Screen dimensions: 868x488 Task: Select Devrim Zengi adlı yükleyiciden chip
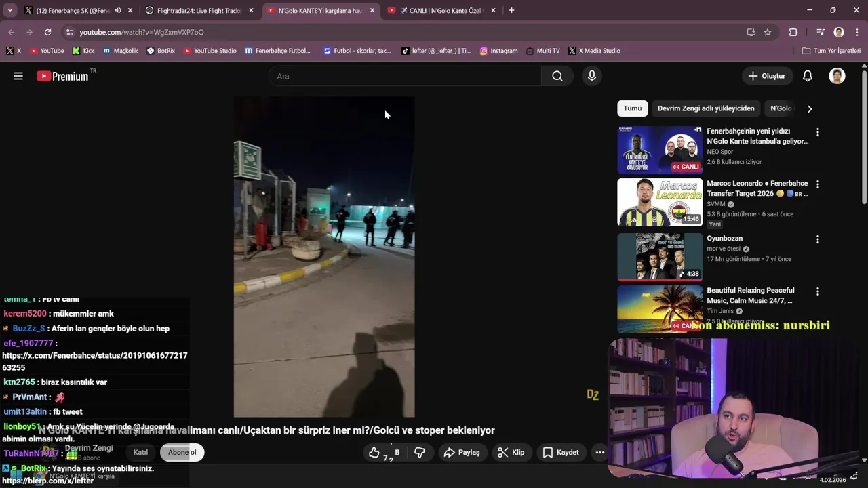point(706,108)
